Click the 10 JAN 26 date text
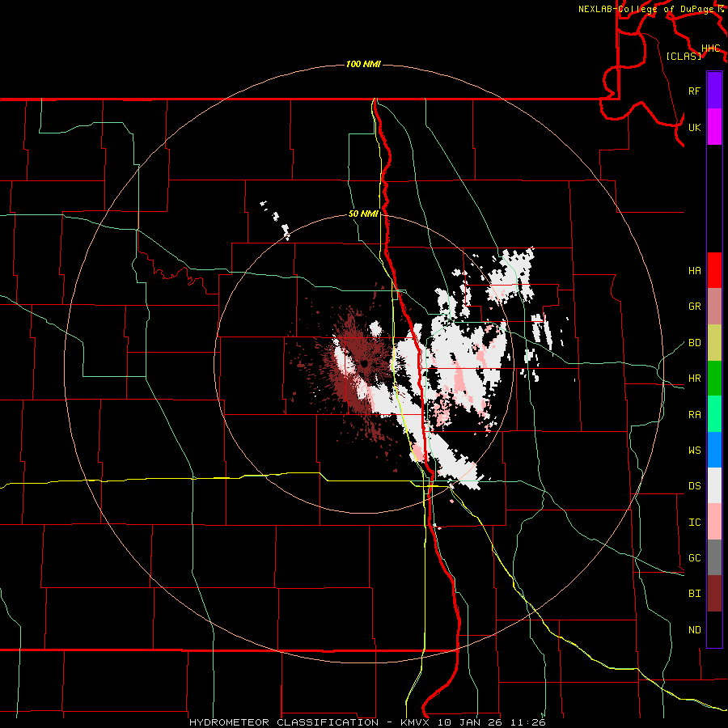Screen dimensions: 728x728 470,722
